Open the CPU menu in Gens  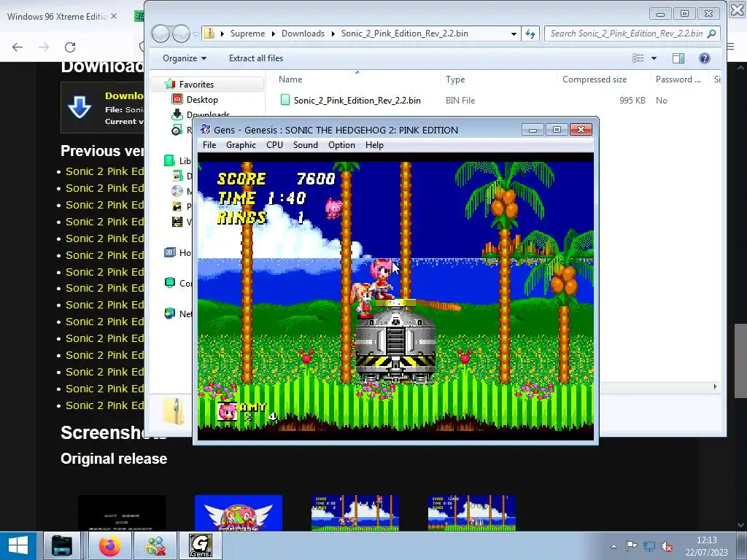pos(274,145)
